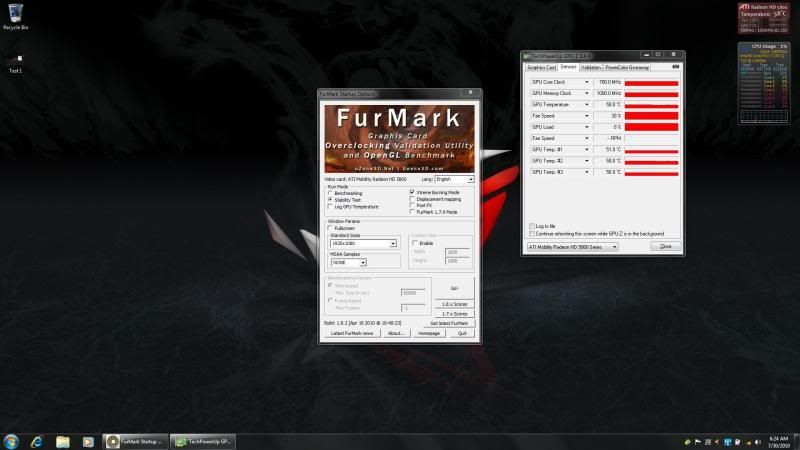Viewport: 800px width, 450px height.
Task: Click the GPU Core Clock red graph bar
Action: pyautogui.click(x=652, y=83)
